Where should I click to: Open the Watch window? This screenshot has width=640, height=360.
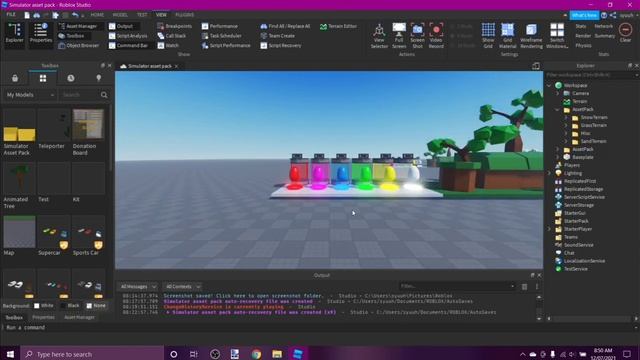(168, 46)
